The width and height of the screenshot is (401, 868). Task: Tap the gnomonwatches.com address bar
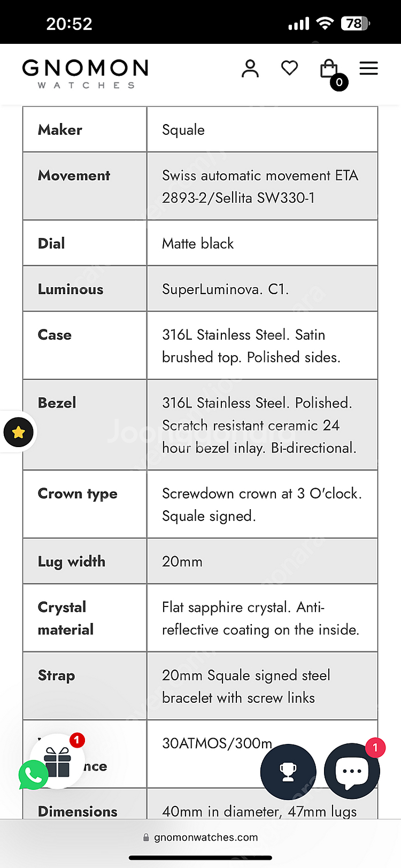pos(200,838)
